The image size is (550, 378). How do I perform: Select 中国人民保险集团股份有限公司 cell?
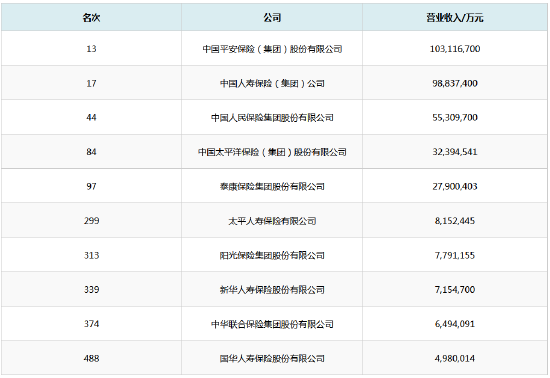coord(272,117)
